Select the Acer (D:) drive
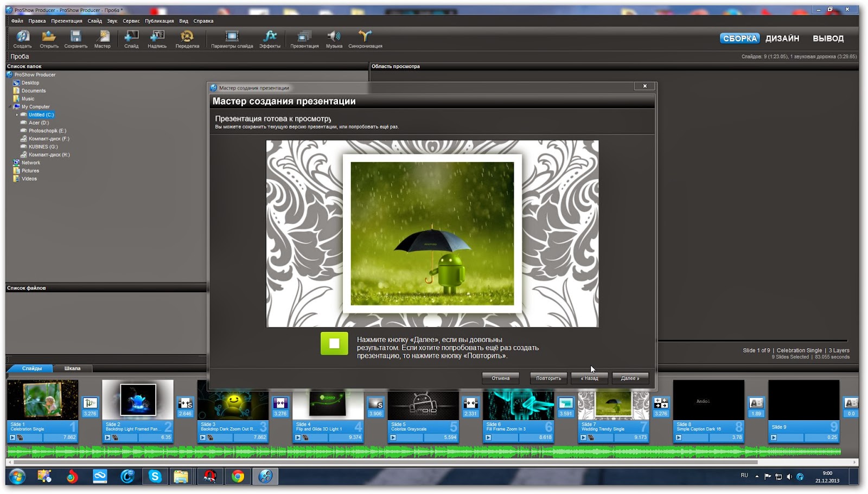The width and height of the screenshot is (868, 494). pyautogui.click(x=39, y=123)
